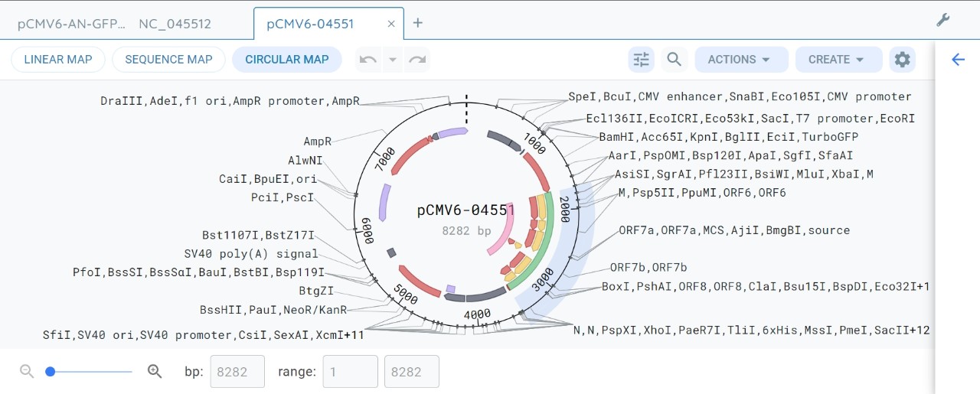The width and height of the screenshot is (980, 394).
Task: Click the range start input field
Action: click(350, 372)
